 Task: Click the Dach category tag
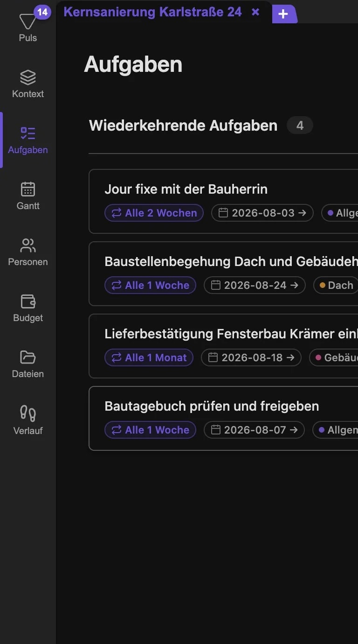coord(336,285)
